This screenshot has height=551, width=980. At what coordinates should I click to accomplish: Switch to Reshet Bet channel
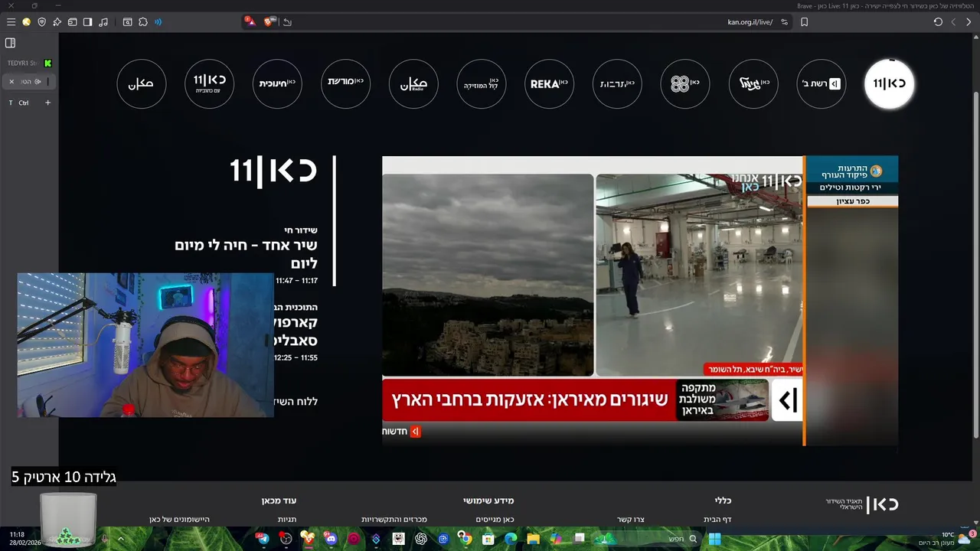coord(822,83)
